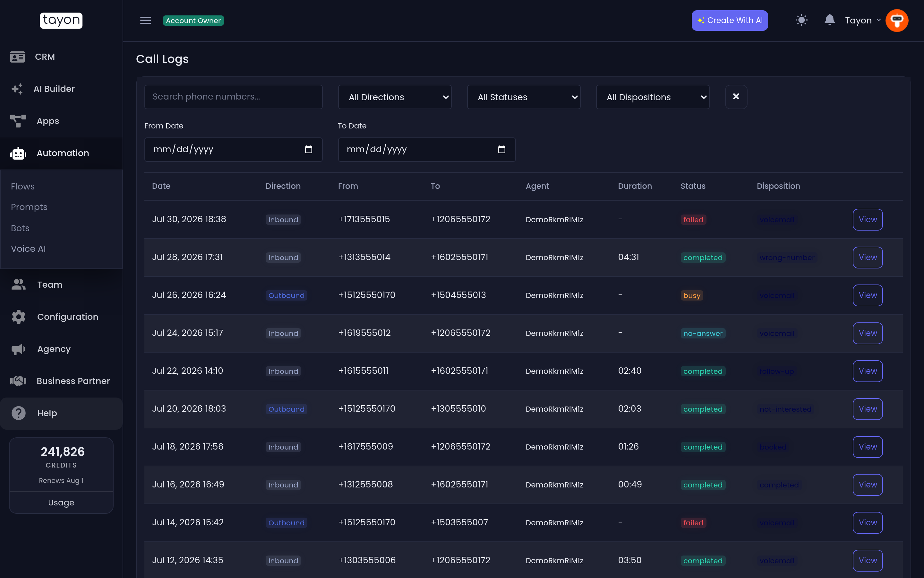Click the AI Builder sparkle icon
Image resolution: width=924 pixels, height=578 pixels.
(17, 89)
